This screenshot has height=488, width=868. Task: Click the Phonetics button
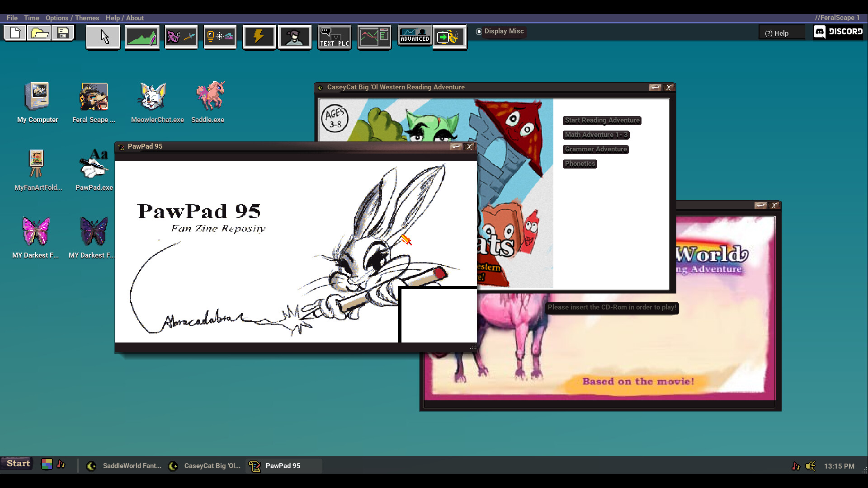coord(580,164)
